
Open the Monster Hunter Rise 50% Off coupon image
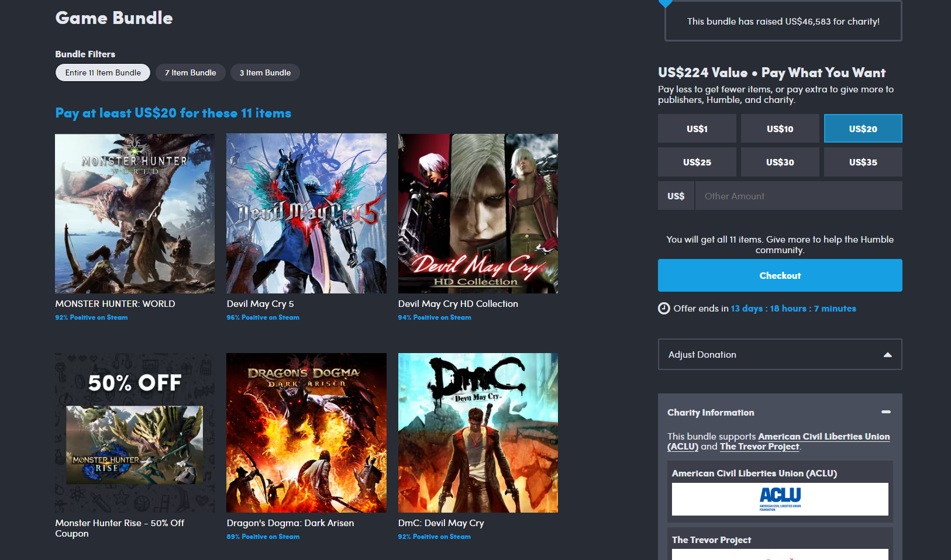(x=135, y=433)
